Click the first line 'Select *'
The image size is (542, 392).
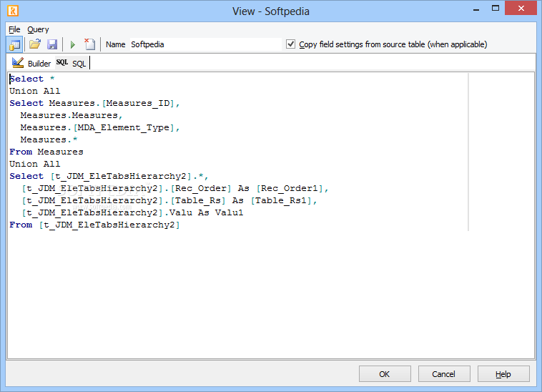pyautogui.click(x=31, y=79)
